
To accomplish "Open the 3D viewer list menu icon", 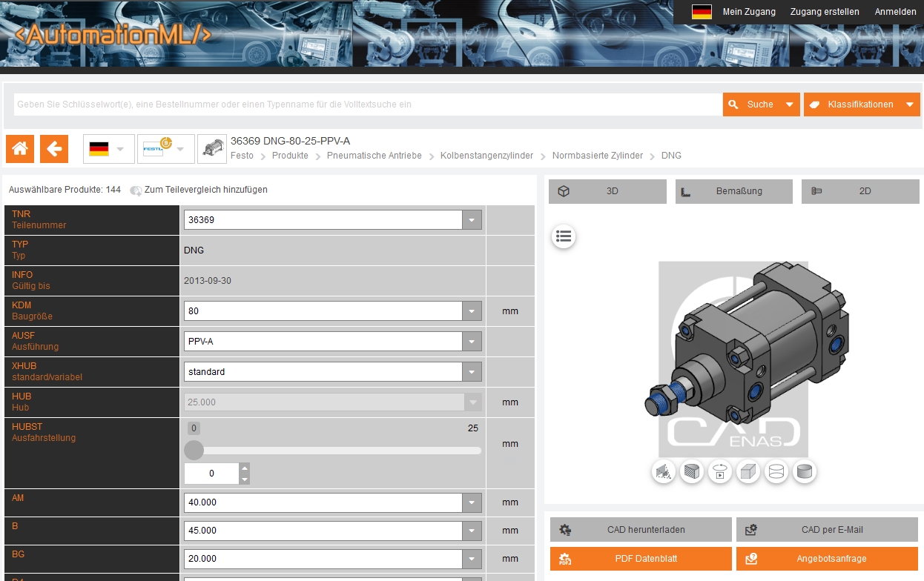I will click(564, 236).
